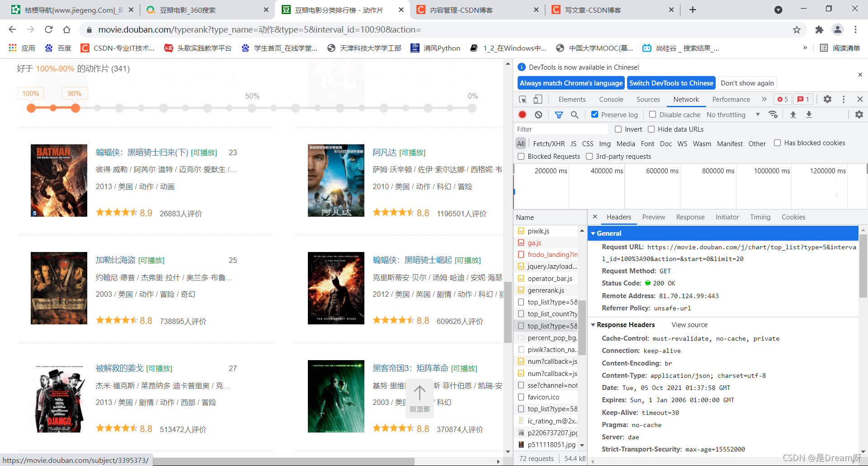Image resolution: width=868 pixels, height=466 pixels.
Task: Check 3rd-party requests checkbox
Action: pos(589,156)
